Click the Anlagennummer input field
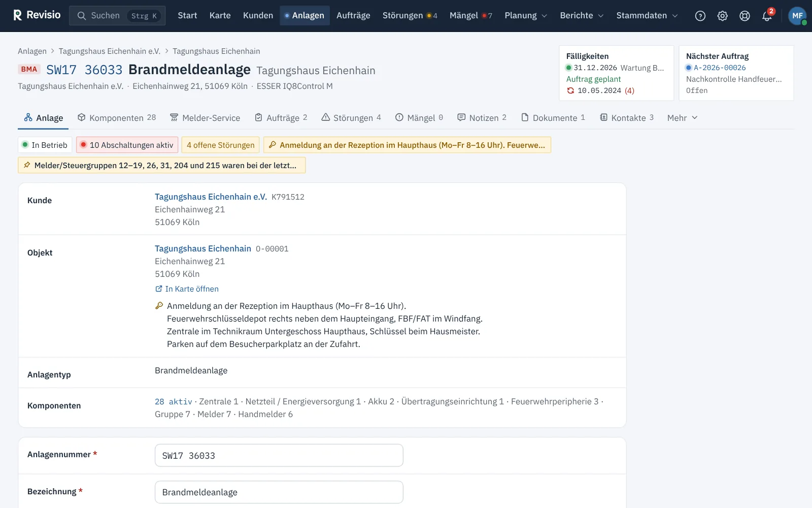The image size is (812, 508). tap(279, 455)
